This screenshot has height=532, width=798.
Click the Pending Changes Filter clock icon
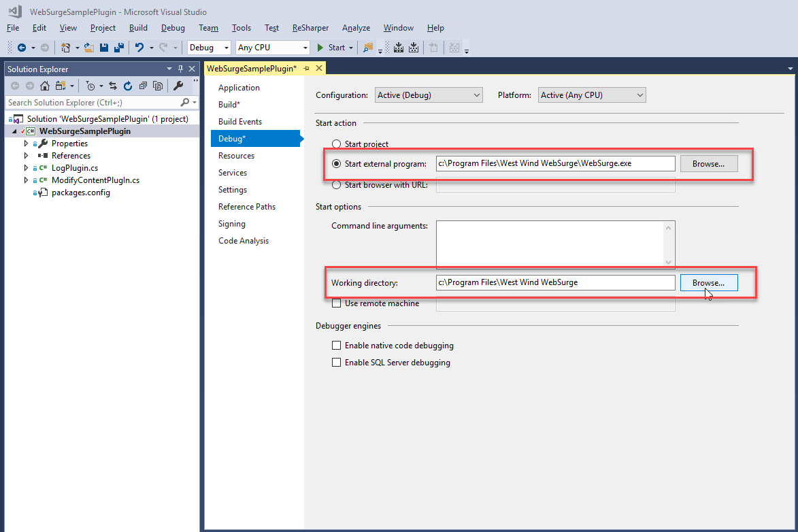pos(90,86)
